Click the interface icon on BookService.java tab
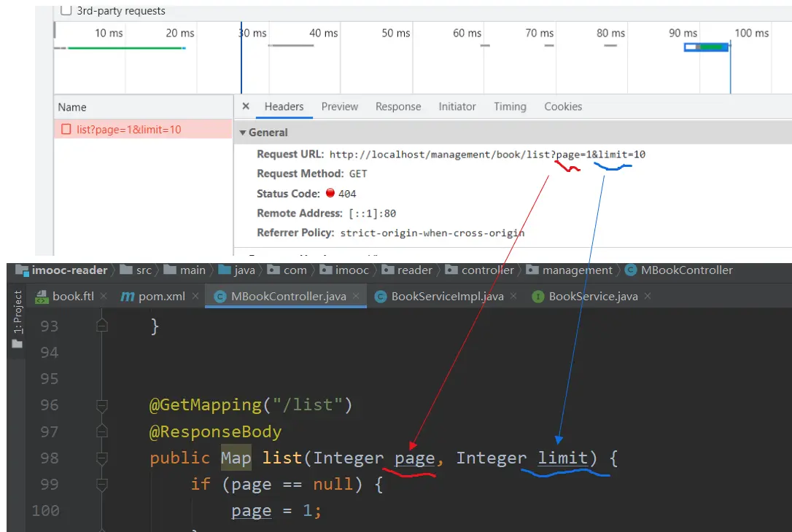The image size is (792, 532). [538, 297]
